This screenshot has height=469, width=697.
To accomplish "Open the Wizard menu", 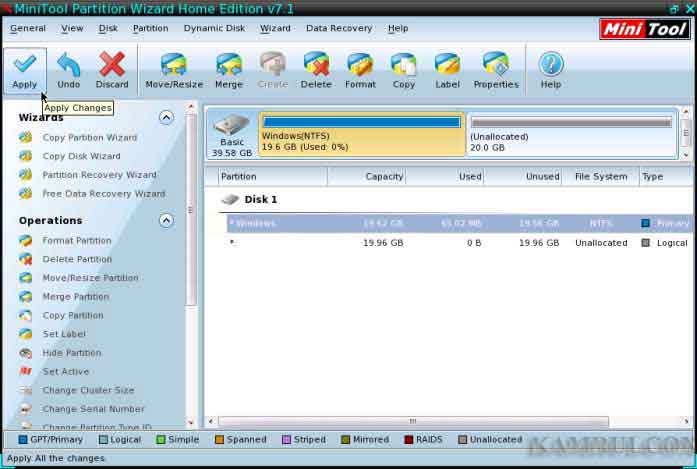I will pos(275,28).
